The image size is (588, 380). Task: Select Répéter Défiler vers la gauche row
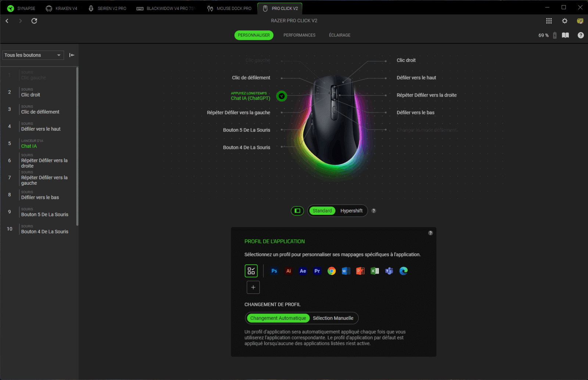click(x=38, y=178)
